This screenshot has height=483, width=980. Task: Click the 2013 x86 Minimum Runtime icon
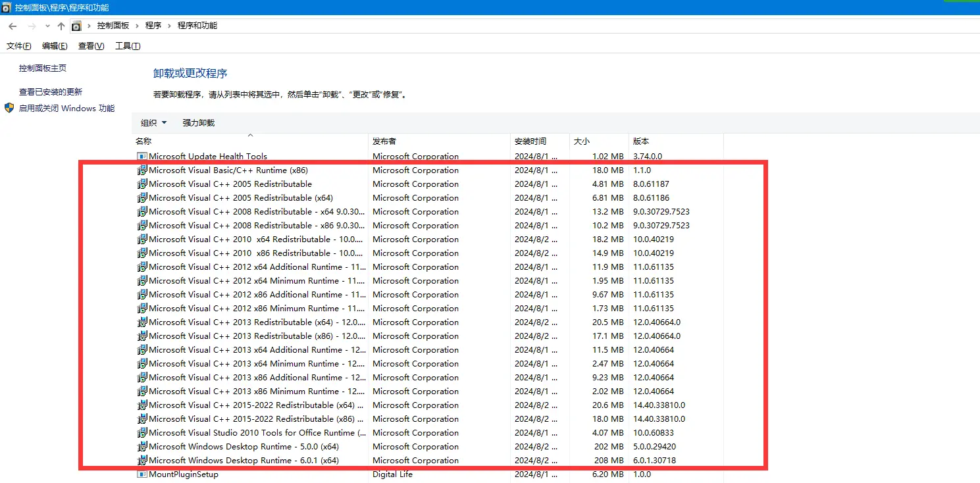click(142, 392)
